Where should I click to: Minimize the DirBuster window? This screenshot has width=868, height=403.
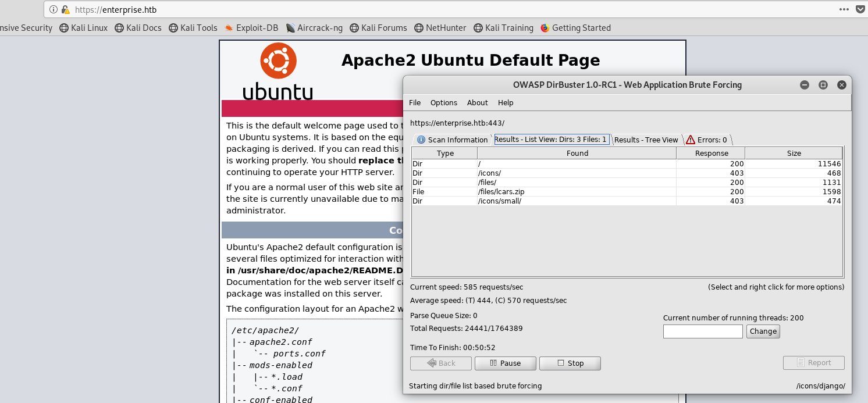point(805,85)
